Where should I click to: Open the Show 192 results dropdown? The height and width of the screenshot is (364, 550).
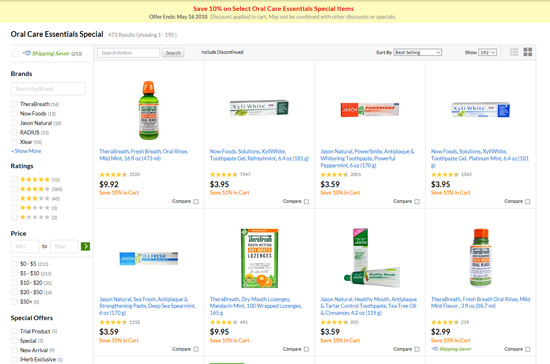click(488, 52)
